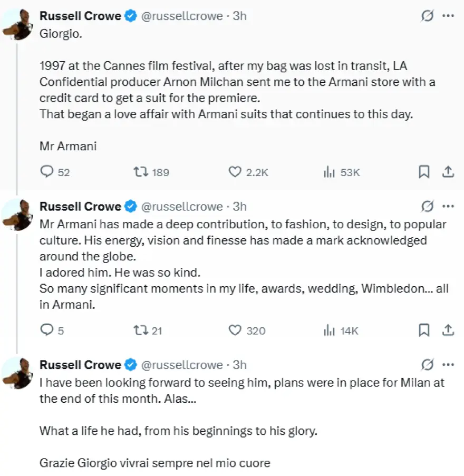Viewport: 464px width, 476px height.
Task: Open @russellcrowe handle on the second tweet
Action: pos(182,207)
